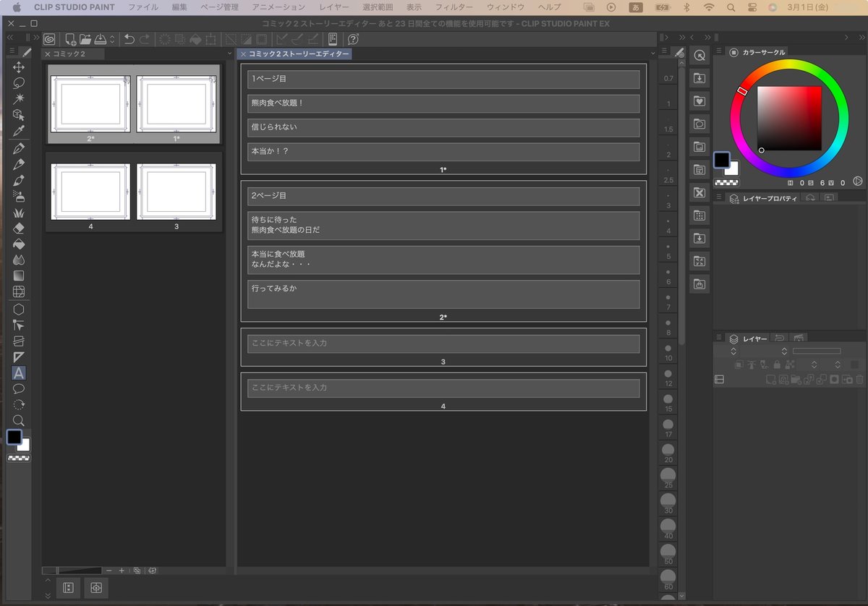The height and width of the screenshot is (606, 868).
Task: Open the canvas tab list dropdown arrow
Action: (x=229, y=53)
